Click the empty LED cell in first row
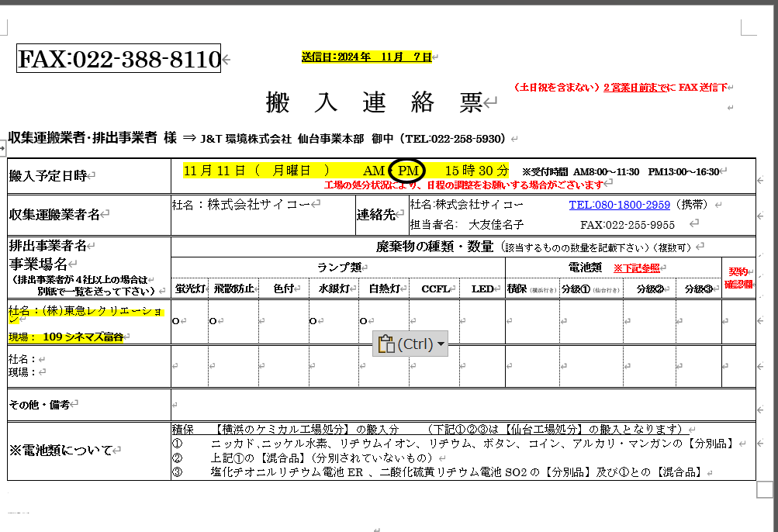The height and width of the screenshot is (532, 778). point(481,320)
